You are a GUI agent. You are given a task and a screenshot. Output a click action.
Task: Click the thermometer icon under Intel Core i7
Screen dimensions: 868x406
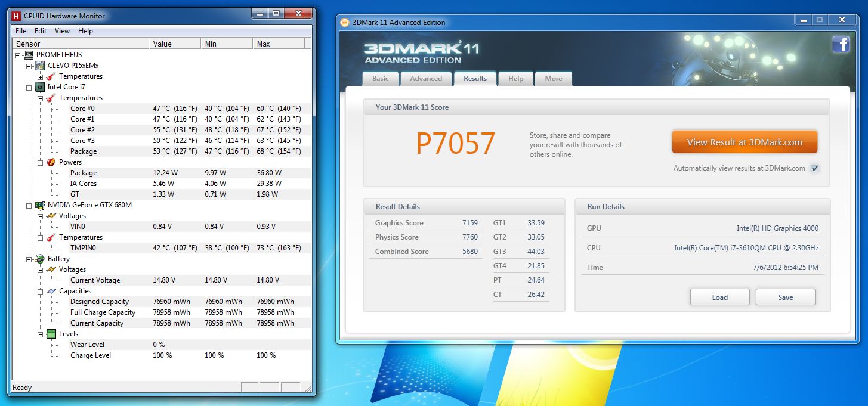[51, 98]
